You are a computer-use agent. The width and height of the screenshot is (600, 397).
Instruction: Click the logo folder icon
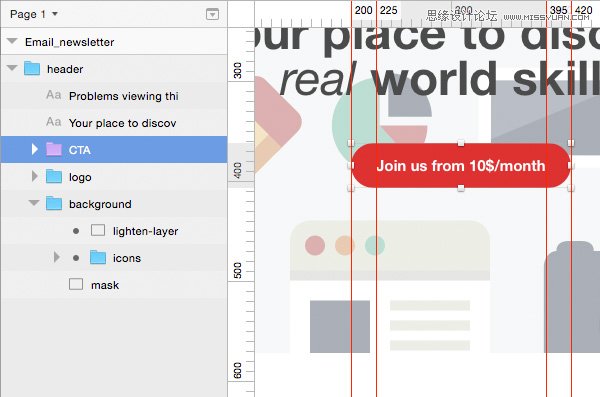(x=54, y=176)
